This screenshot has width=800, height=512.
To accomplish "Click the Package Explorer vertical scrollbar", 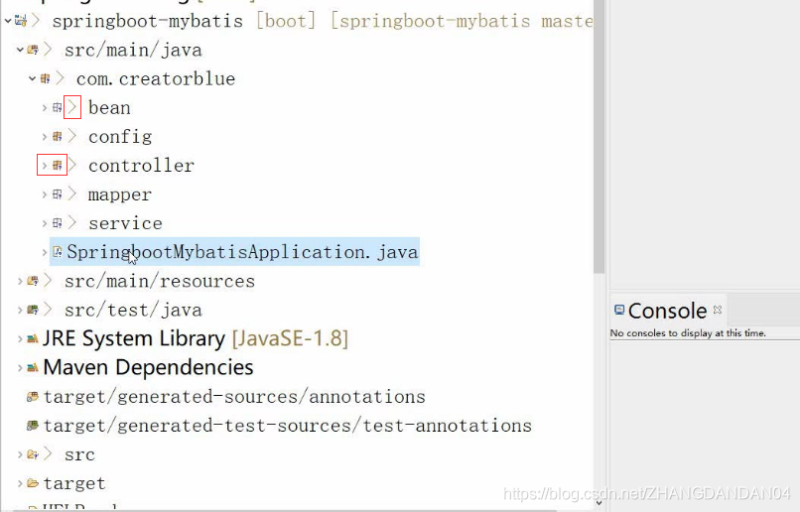I will tap(599, 150).
